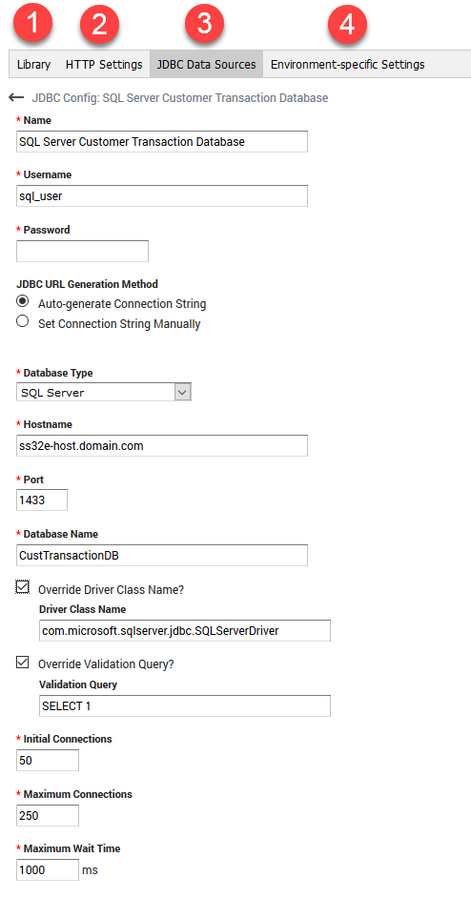Click the red callout marker numbered 2
The width and height of the screenshot is (471, 898).
coord(99,25)
